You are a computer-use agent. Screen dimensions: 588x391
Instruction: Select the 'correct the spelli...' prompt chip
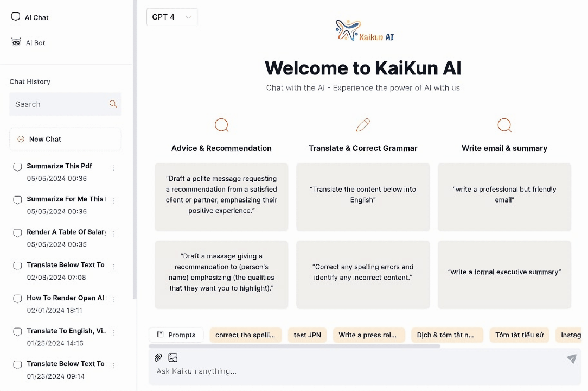245,335
